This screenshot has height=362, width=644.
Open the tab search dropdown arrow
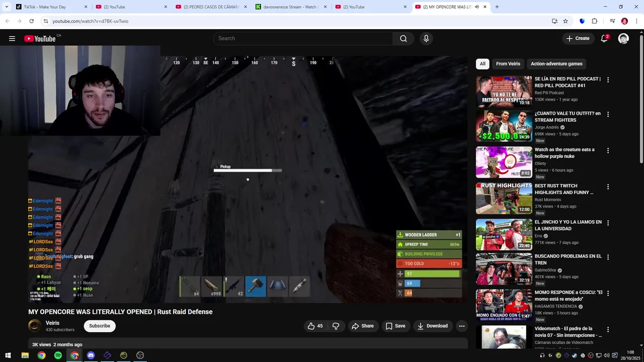pos(7,7)
